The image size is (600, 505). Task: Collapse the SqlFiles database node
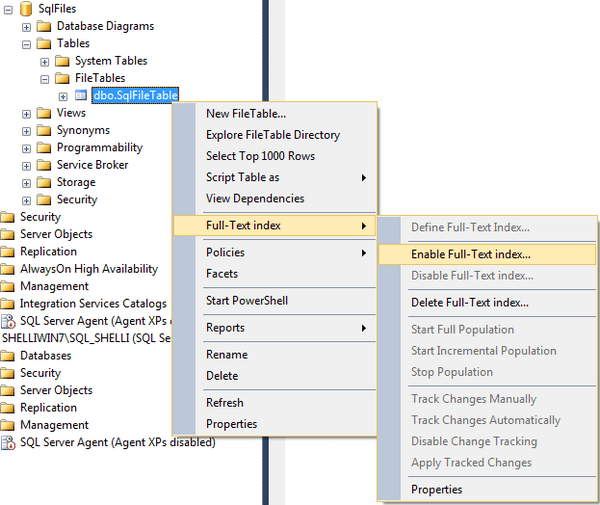click(x=8, y=10)
